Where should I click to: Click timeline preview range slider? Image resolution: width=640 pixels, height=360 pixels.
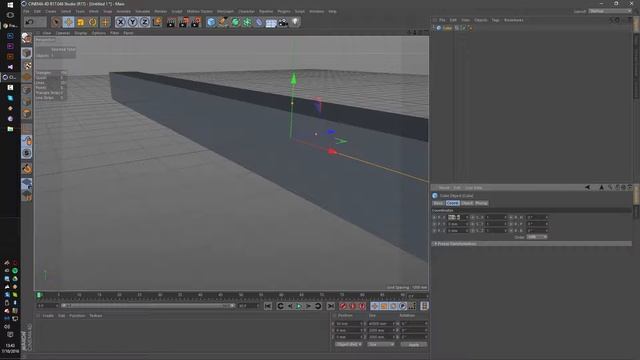coord(147,305)
